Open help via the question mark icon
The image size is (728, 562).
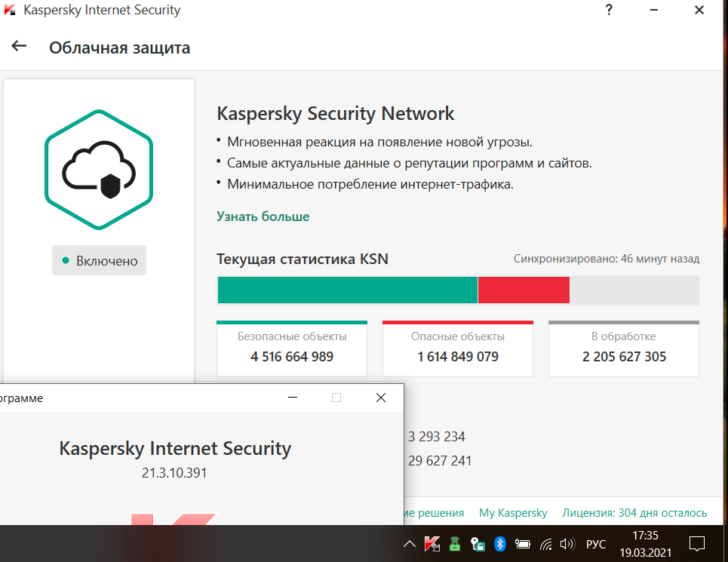(x=609, y=11)
